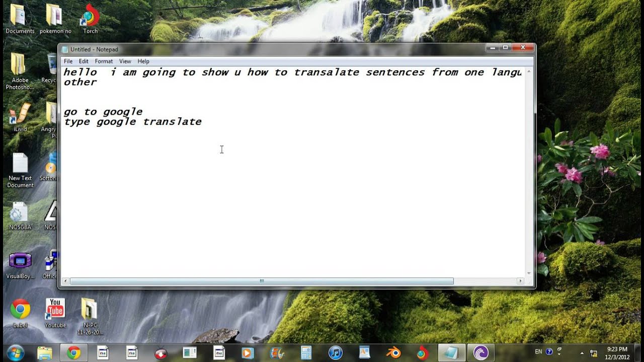Screen dimensions: 644x362
Task: Click Notepad's vertical scrollbar up arrow
Action: (529, 72)
